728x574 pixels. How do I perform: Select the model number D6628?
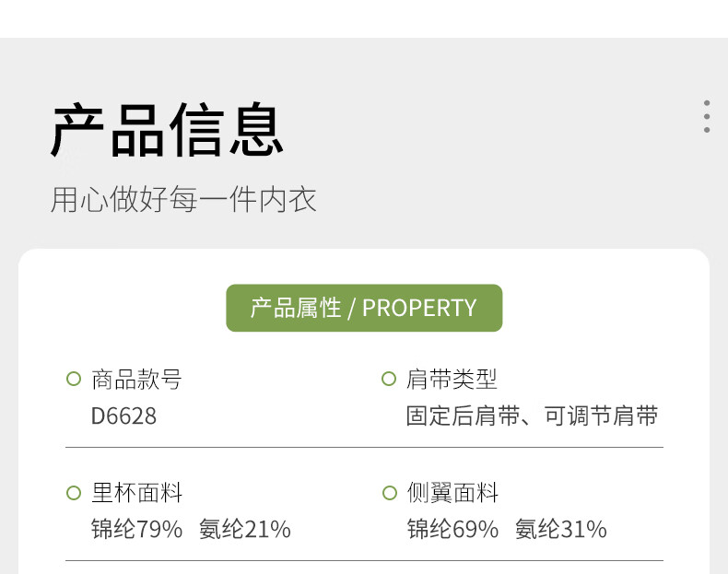point(123,416)
